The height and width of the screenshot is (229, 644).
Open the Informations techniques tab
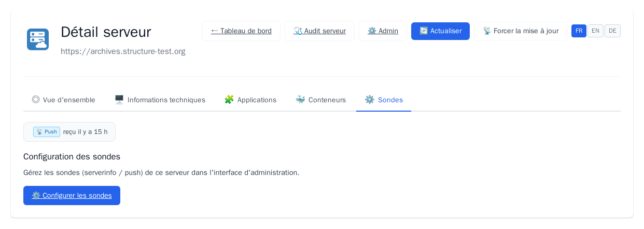[x=160, y=100]
